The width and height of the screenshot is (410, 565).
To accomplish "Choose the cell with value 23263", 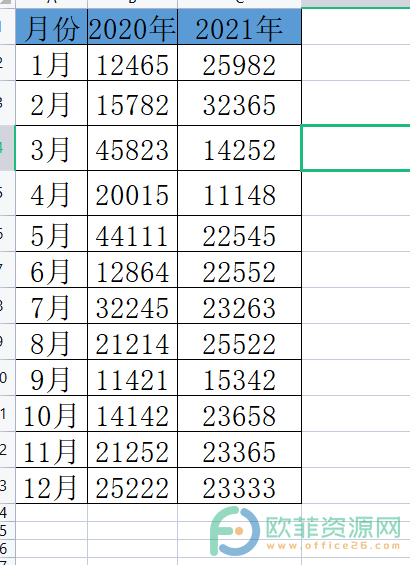I will [240, 306].
